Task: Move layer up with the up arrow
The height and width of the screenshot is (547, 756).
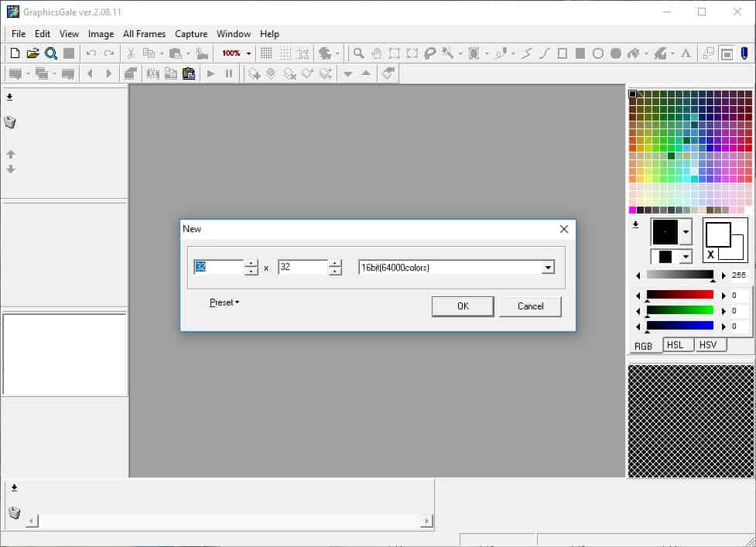Action: (11, 154)
